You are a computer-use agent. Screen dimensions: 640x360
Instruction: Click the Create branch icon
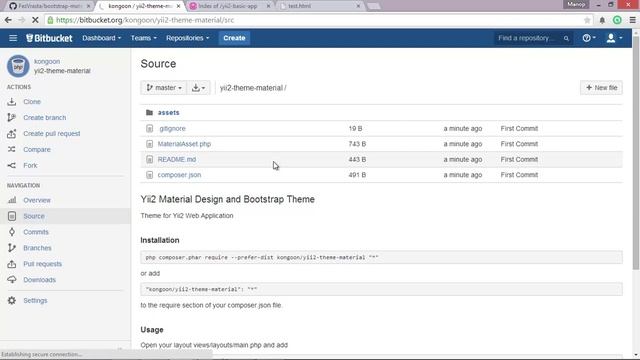tap(12, 118)
